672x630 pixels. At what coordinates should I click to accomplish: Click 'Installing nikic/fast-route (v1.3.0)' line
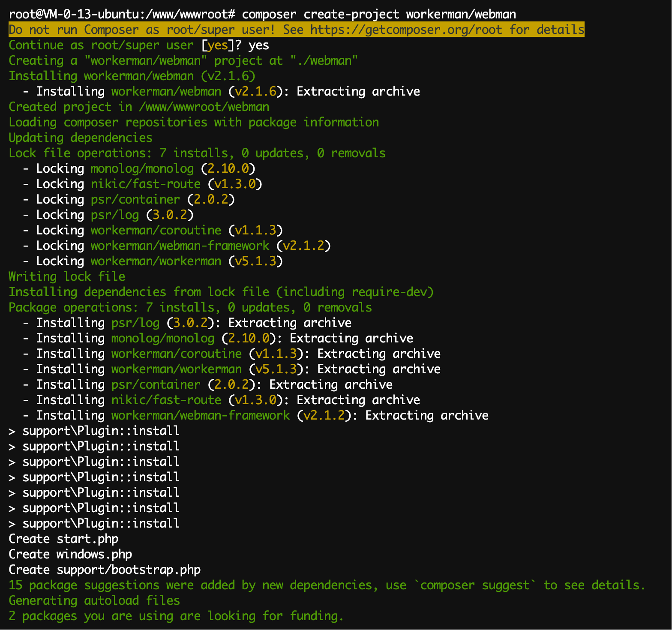pos(221,400)
